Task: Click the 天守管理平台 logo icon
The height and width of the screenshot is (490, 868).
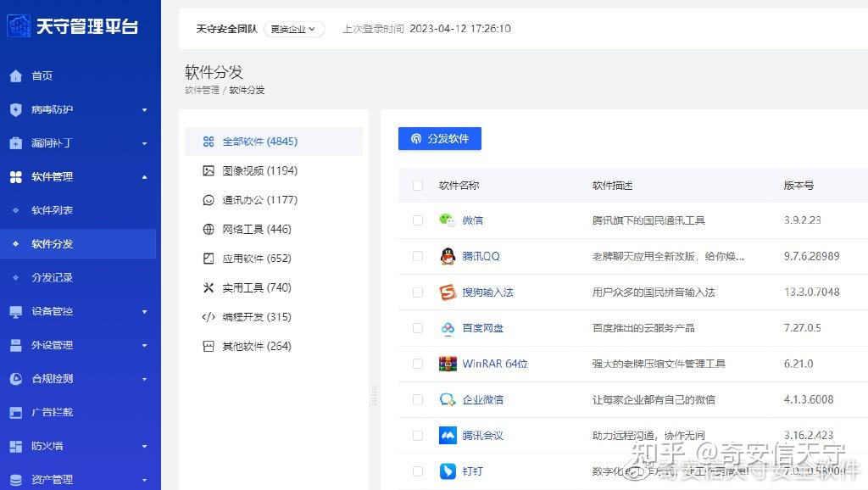Action: click(19, 25)
